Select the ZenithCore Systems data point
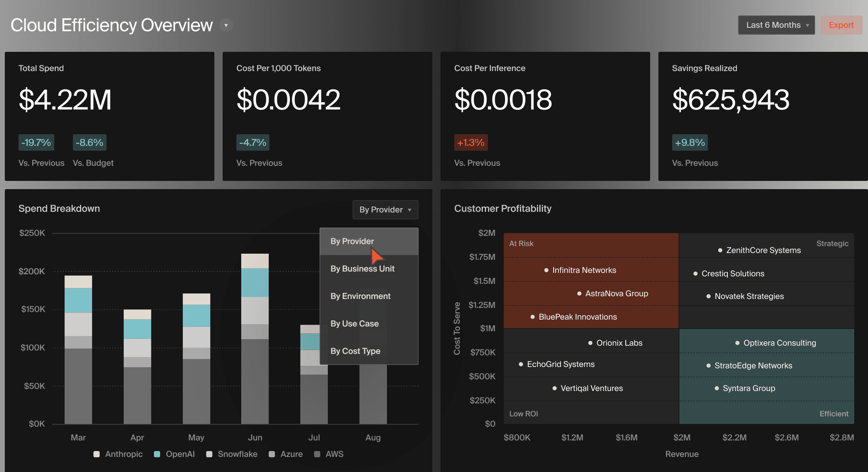868x472 pixels. [720, 250]
